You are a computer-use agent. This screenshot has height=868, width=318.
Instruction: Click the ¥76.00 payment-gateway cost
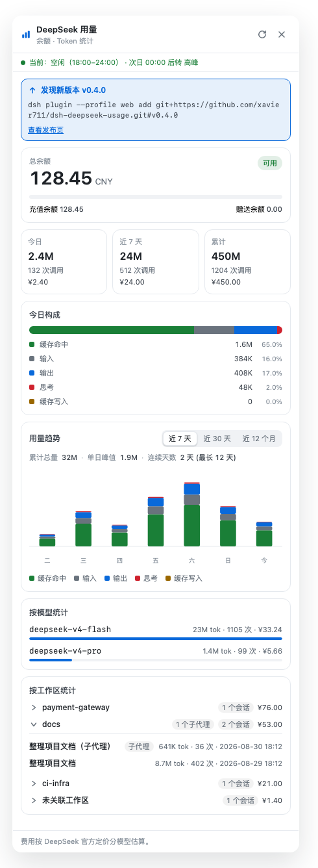tap(270, 708)
